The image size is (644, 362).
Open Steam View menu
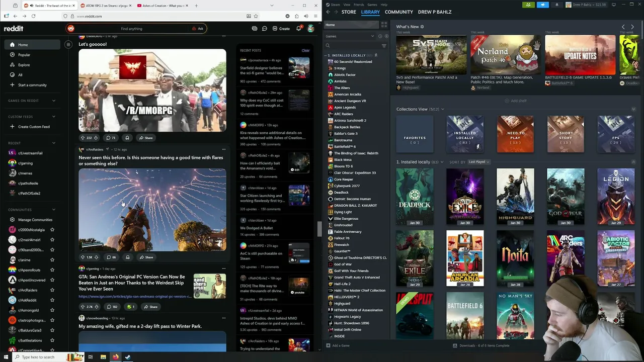pos(347,5)
